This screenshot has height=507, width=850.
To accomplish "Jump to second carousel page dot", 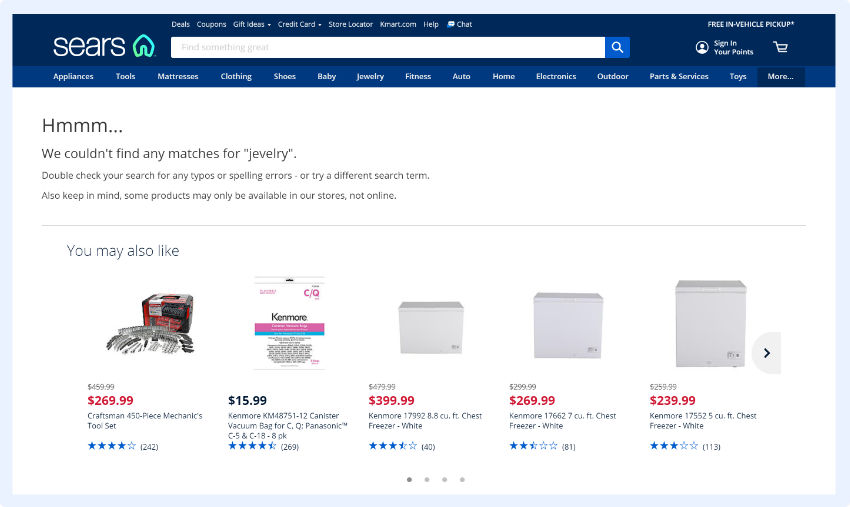I will click(427, 480).
